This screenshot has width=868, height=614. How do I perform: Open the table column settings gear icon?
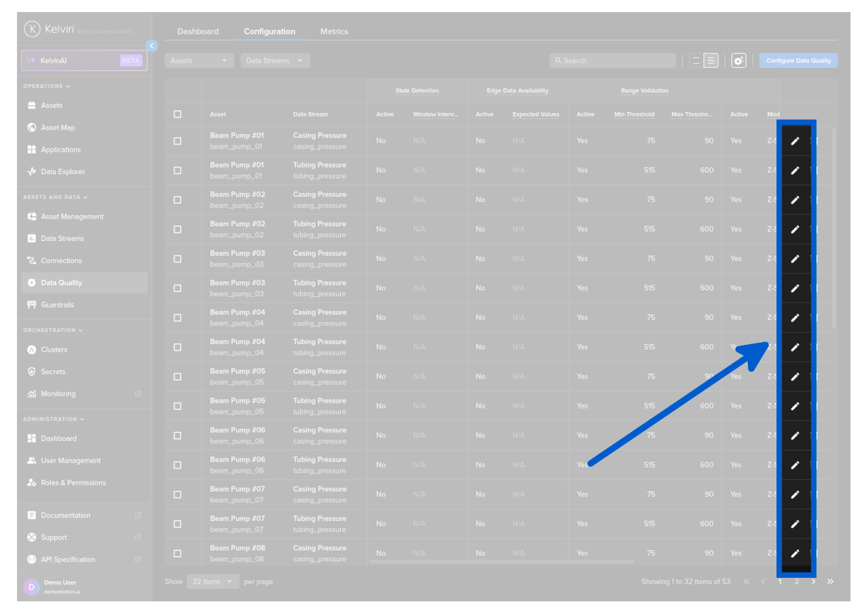pyautogui.click(x=739, y=61)
